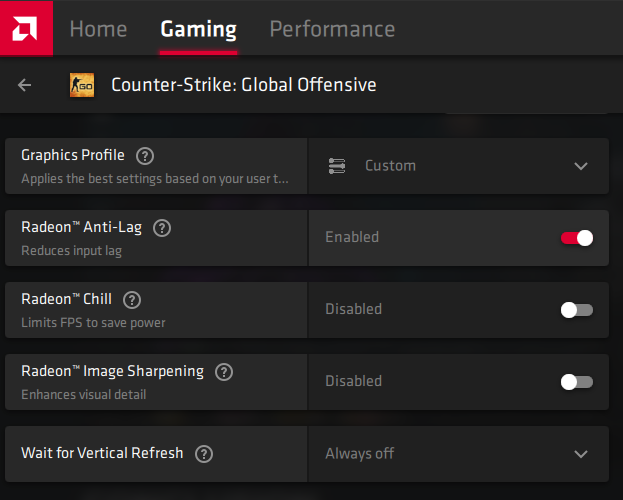
Task: Turn on Radeon Image Sharpening toggle
Action: [x=577, y=382]
